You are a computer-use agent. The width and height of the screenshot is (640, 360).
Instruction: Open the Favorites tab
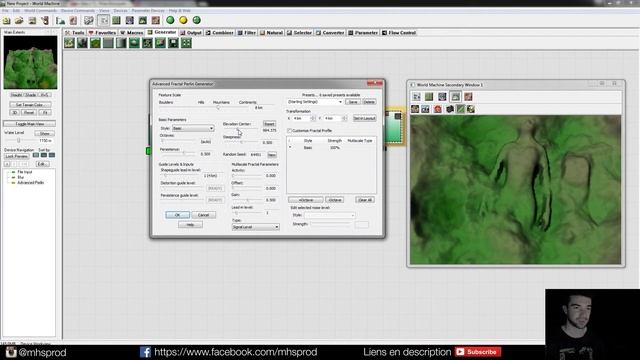pyautogui.click(x=102, y=33)
